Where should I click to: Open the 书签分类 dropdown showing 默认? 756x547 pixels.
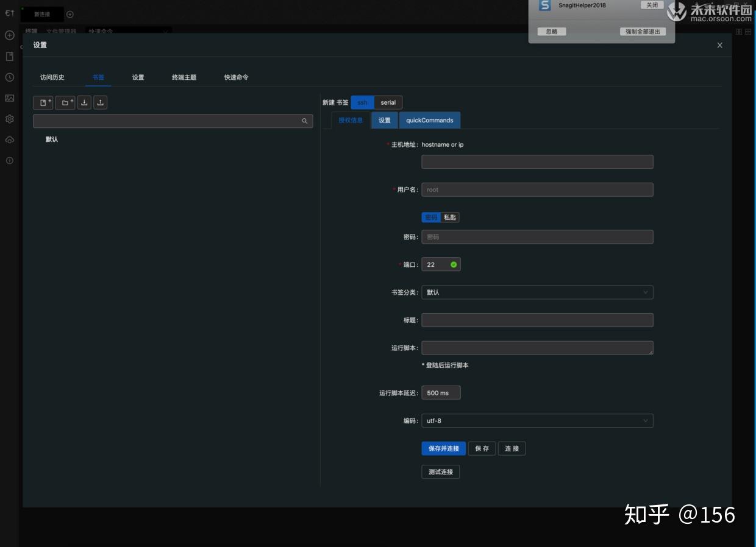[537, 292]
